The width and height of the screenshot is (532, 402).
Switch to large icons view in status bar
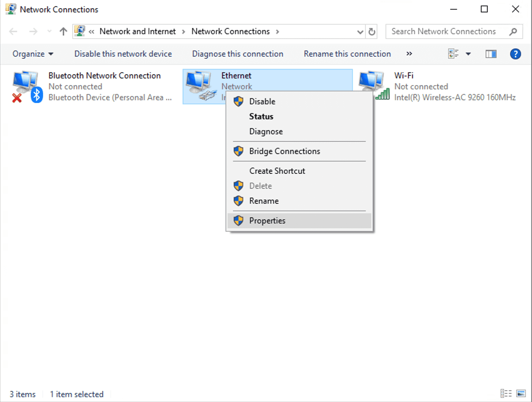521,393
